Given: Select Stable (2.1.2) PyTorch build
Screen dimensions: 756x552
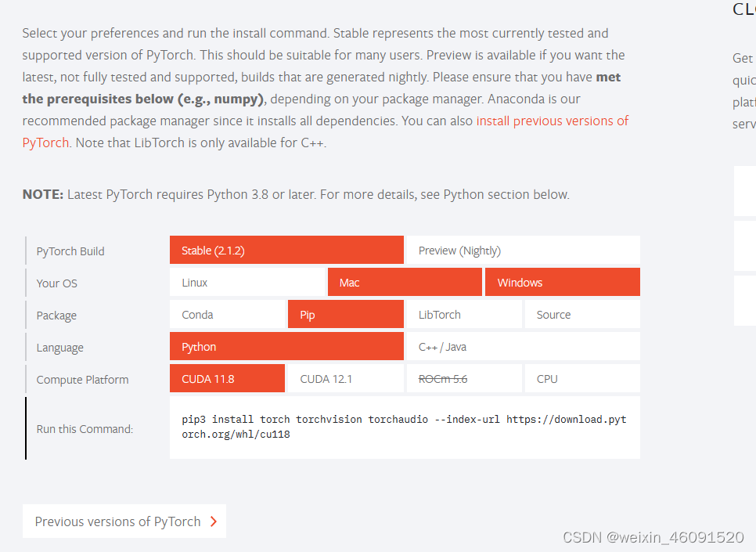Looking at the screenshot, I should [x=286, y=251].
